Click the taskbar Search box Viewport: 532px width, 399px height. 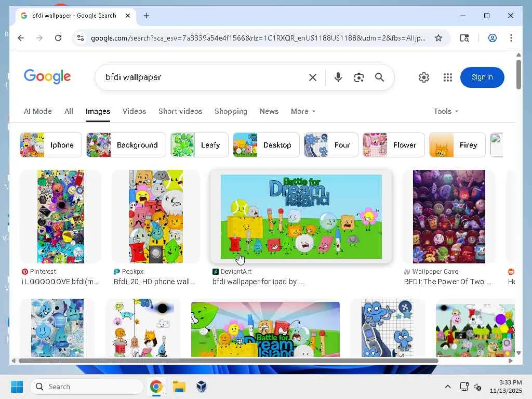(x=87, y=387)
